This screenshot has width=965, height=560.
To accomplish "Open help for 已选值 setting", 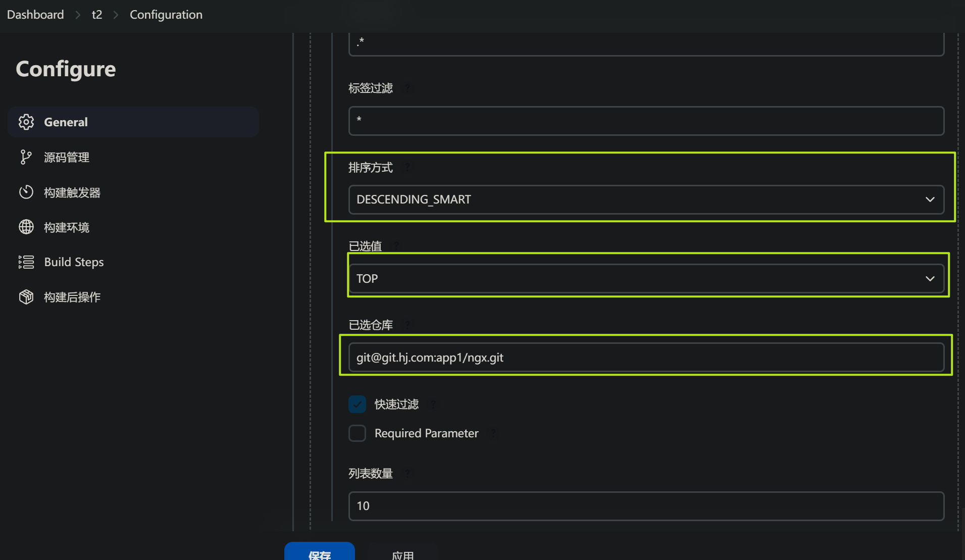I will coord(396,246).
